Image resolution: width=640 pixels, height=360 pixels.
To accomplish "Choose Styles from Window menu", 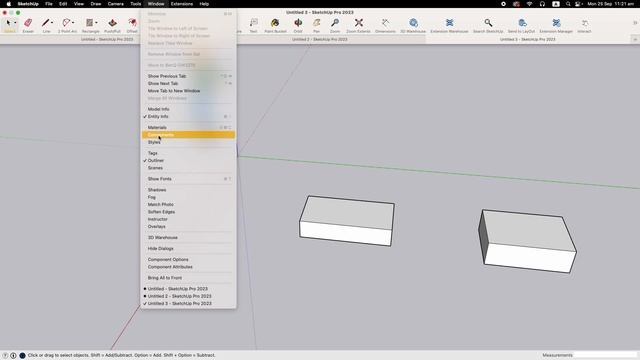I will tap(188, 142).
